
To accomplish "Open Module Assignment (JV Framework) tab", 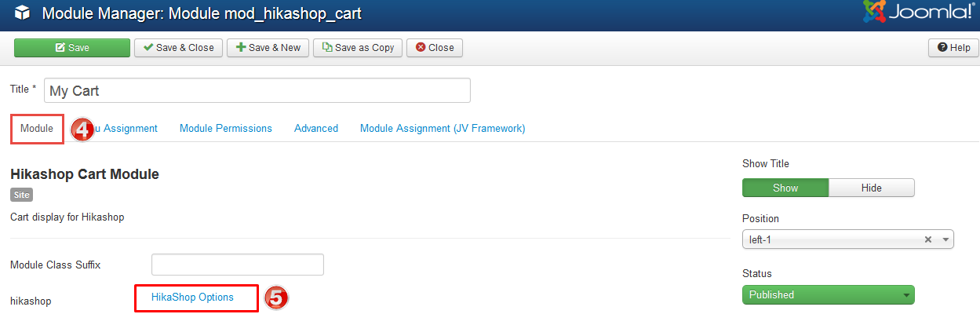I will 443,128.
